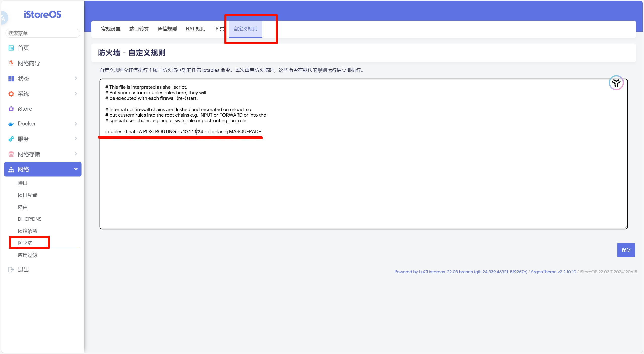Collapse the 网络 network menu arrow
This screenshot has height=354, width=644.
pos(76,169)
